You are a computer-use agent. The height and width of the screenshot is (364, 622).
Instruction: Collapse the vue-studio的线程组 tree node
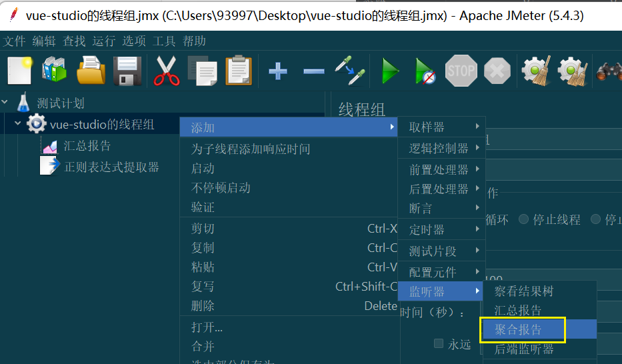[x=17, y=124]
